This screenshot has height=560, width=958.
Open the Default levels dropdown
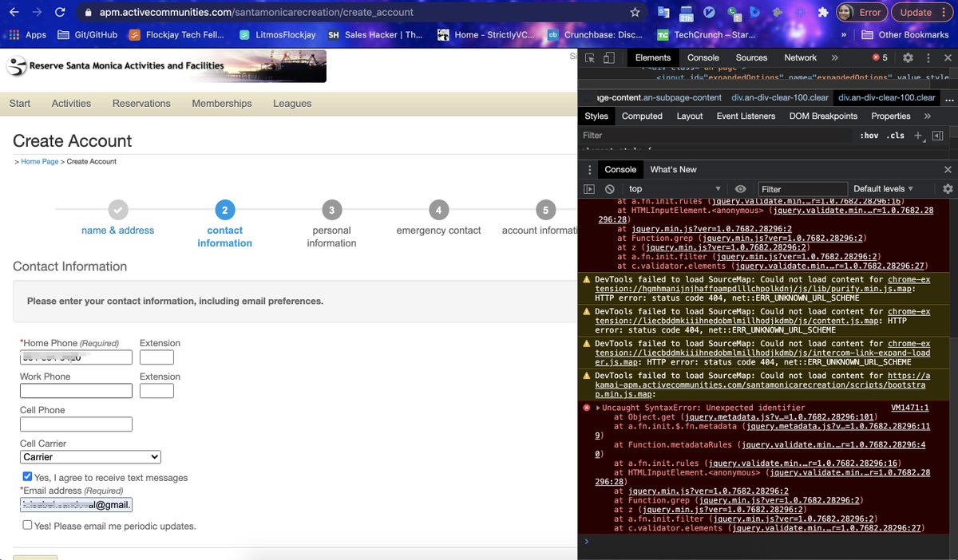pyautogui.click(x=884, y=189)
